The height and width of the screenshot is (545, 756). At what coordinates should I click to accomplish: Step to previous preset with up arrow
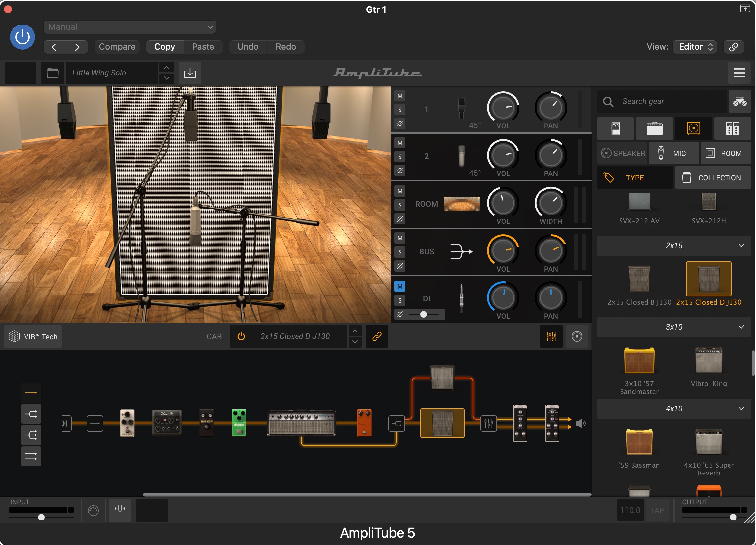(166, 68)
